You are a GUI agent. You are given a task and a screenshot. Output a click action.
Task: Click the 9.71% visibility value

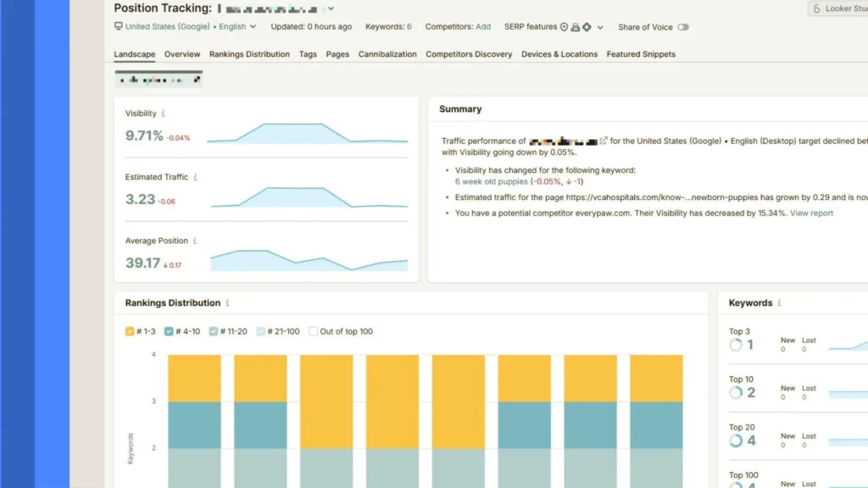click(144, 136)
